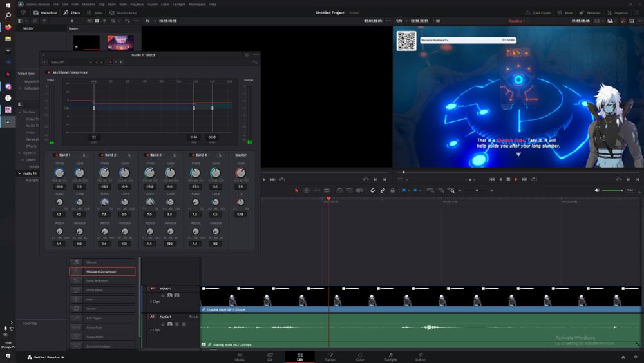Collapse the Audio FX tree category
Screen dimensions: 644x363
point(19,173)
